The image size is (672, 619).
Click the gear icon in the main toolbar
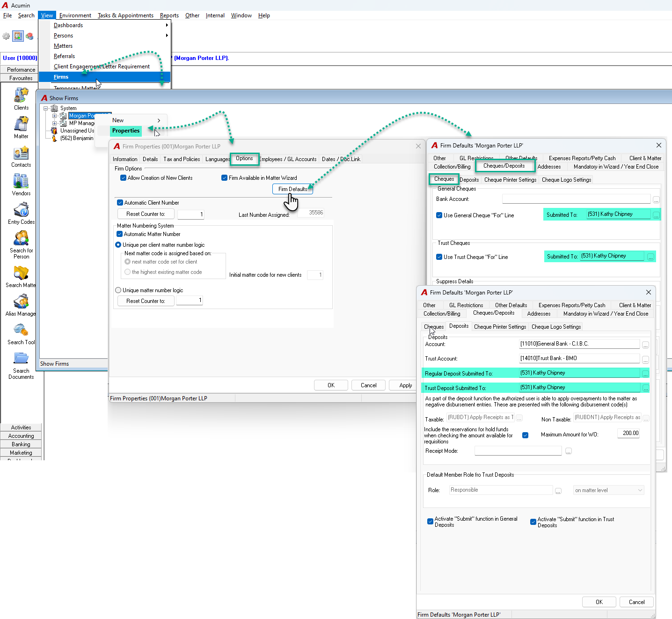click(x=6, y=36)
